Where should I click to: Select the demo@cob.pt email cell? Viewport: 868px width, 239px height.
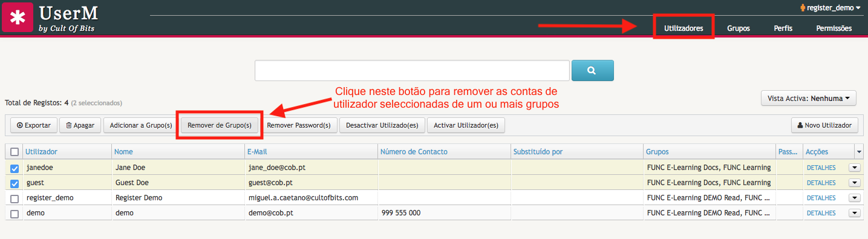[x=311, y=213]
